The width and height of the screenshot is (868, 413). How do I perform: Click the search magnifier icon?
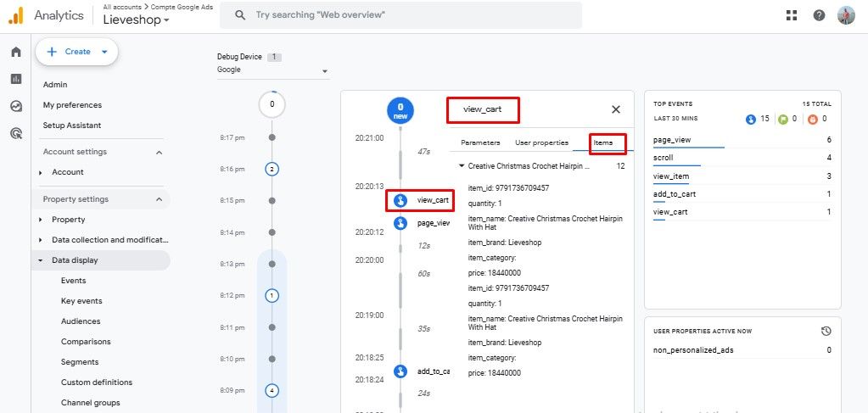point(240,15)
